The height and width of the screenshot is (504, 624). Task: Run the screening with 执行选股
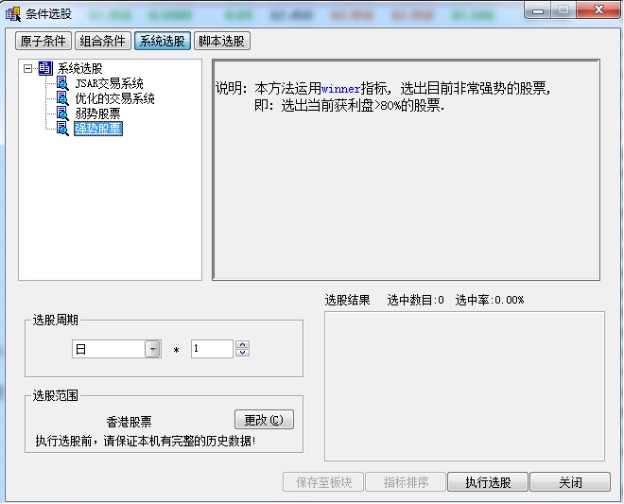[x=487, y=482]
